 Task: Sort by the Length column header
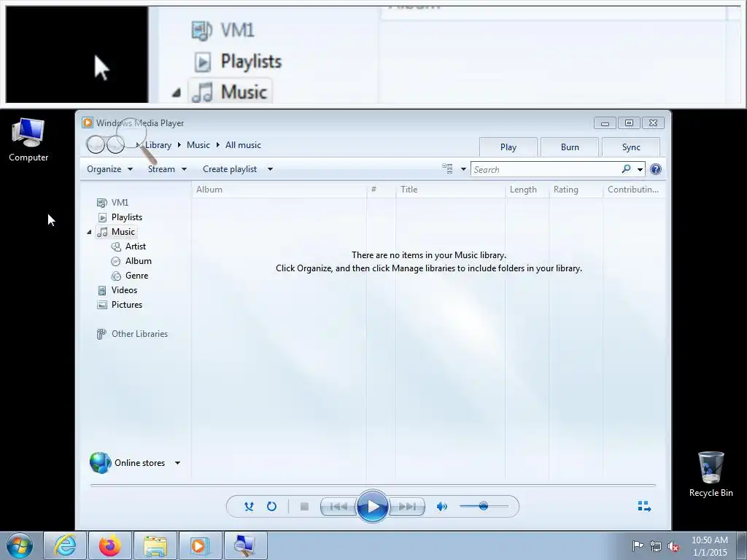point(527,190)
